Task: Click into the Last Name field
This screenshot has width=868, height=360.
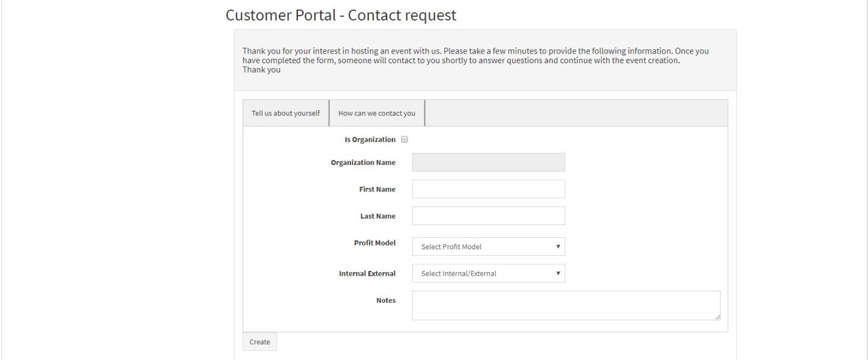Action: tap(488, 216)
